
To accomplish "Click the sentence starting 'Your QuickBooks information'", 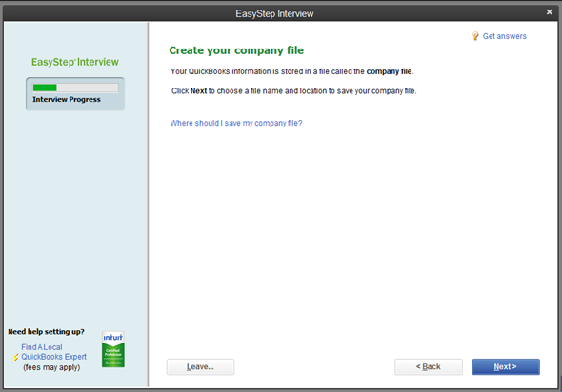I will (292, 71).
